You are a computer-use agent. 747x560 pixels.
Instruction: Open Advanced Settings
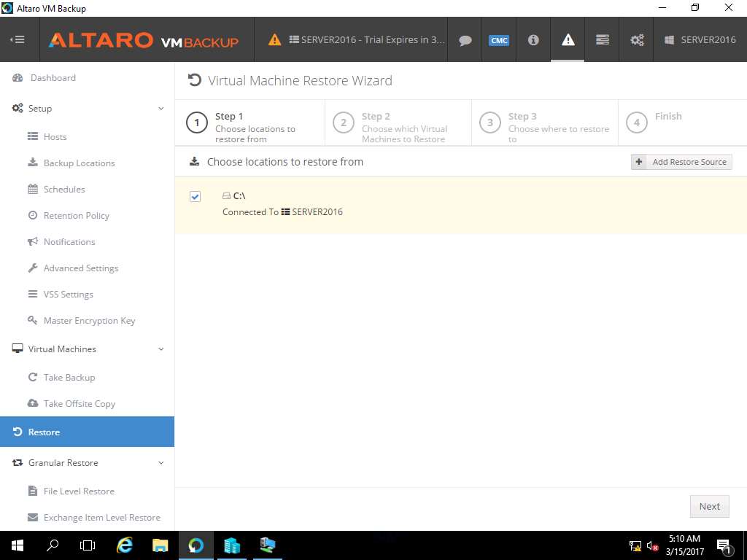(x=80, y=268)
